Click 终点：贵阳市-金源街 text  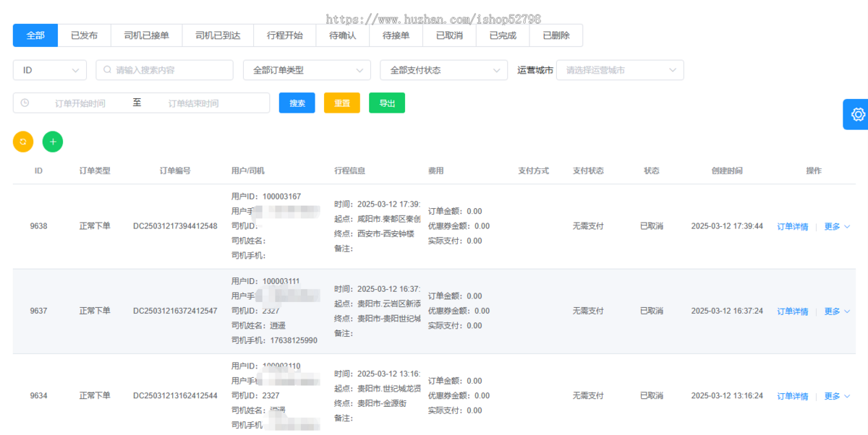(370, 403)
